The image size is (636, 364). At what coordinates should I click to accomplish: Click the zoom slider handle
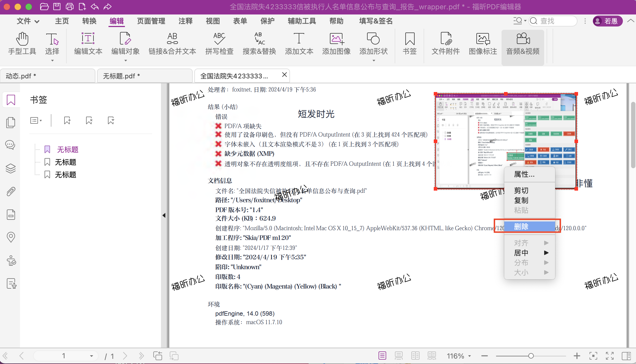(531, 356)
